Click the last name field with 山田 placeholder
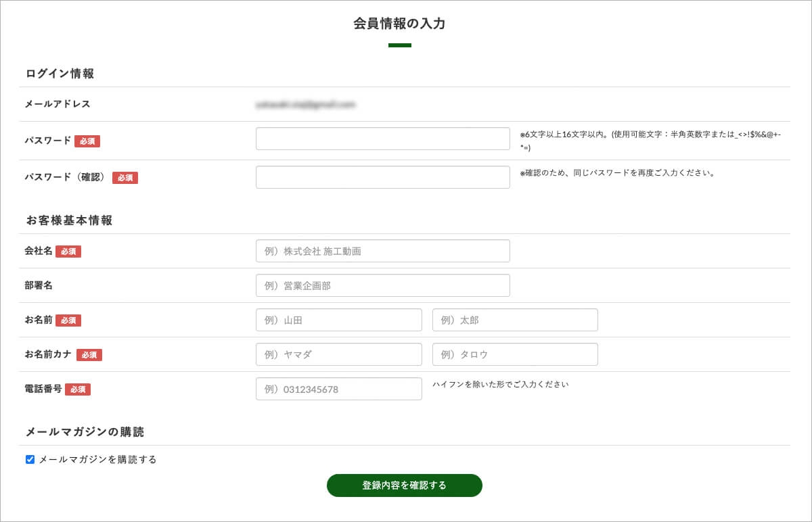The width and height of the screenshot is (812, 522). 338,320
